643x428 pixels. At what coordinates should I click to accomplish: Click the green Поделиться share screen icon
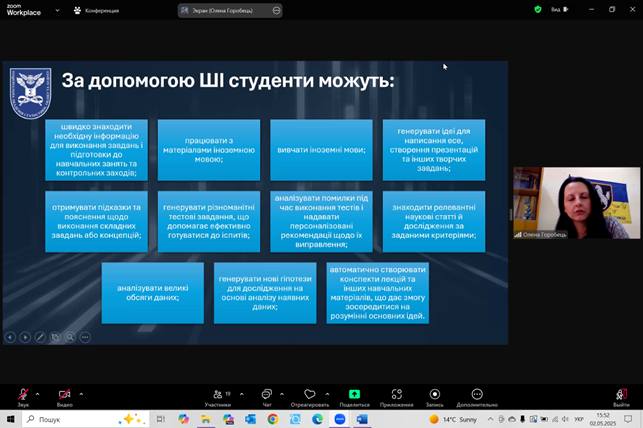click(x=354, y=394)
